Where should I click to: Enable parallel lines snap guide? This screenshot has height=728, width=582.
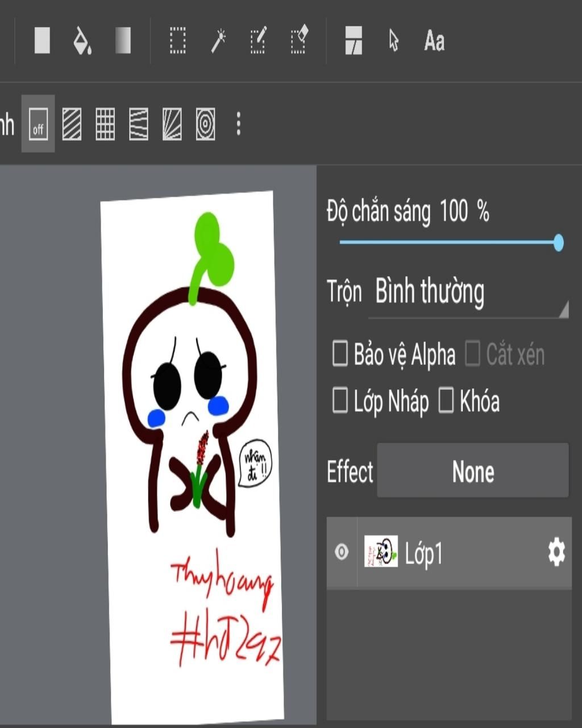(72, 124)
